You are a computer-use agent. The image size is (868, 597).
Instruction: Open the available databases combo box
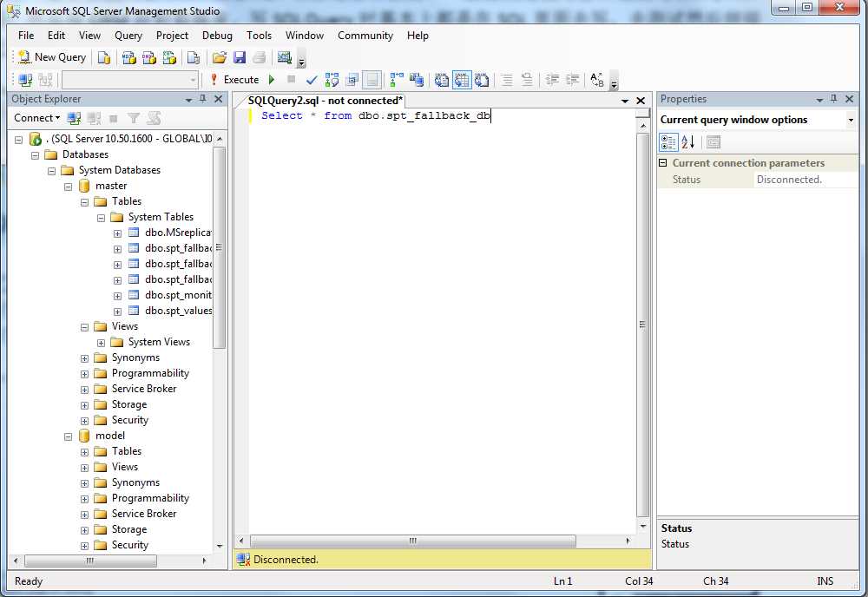130,80
